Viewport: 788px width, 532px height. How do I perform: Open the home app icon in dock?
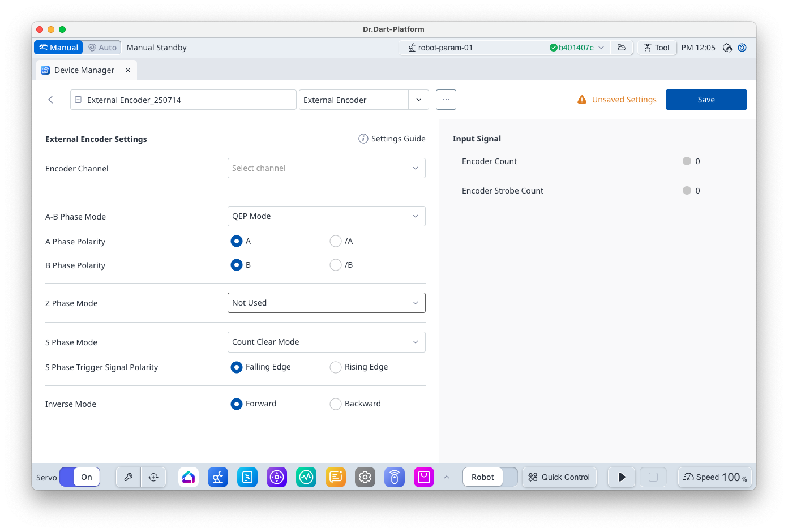(x=189, y=477)
